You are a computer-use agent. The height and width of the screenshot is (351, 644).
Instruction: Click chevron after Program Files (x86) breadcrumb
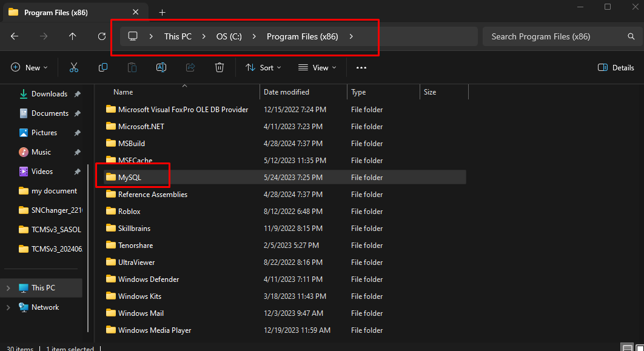point(351,36)
